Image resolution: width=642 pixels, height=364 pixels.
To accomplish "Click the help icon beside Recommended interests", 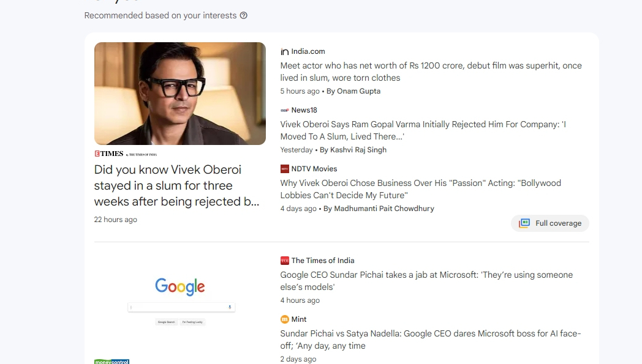I will click(244, 15).
